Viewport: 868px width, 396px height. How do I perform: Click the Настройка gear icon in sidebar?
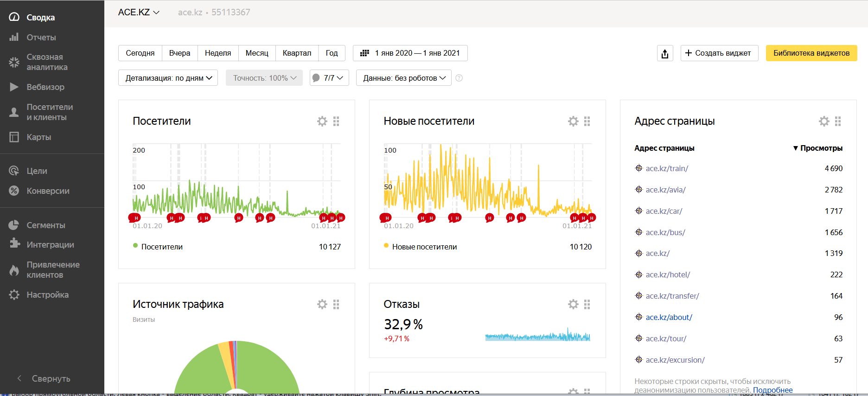tap(14, 294)
